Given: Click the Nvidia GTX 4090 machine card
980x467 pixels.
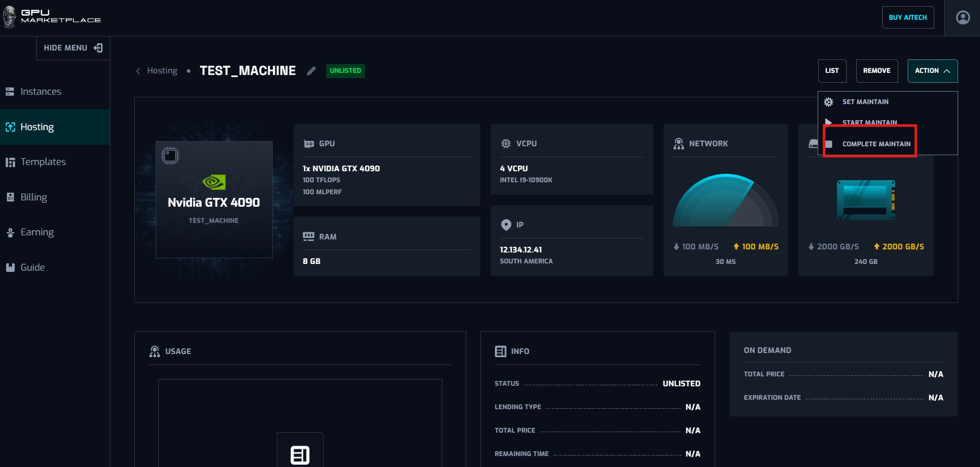Looking at the screenshot, I should point(214,199).
